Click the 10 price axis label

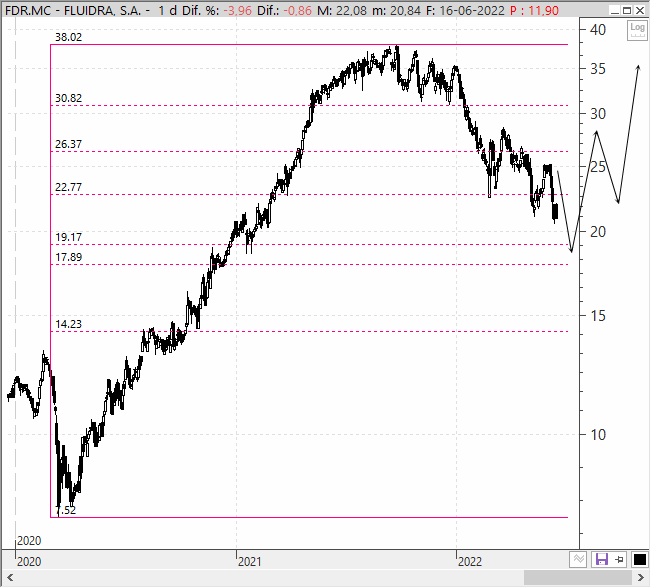click(598, 435)
